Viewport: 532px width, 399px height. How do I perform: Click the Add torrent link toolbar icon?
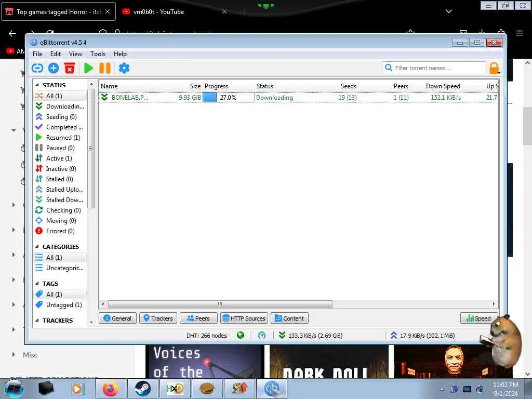(37, 68)
